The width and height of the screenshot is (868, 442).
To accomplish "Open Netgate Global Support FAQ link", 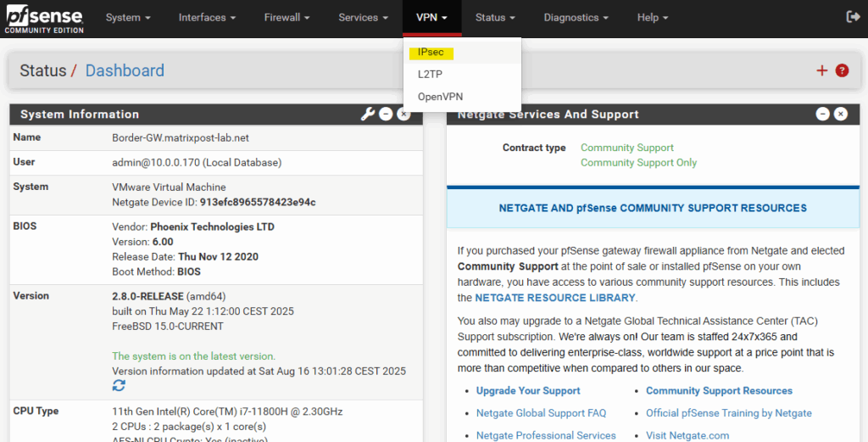I will pos(541,413).
